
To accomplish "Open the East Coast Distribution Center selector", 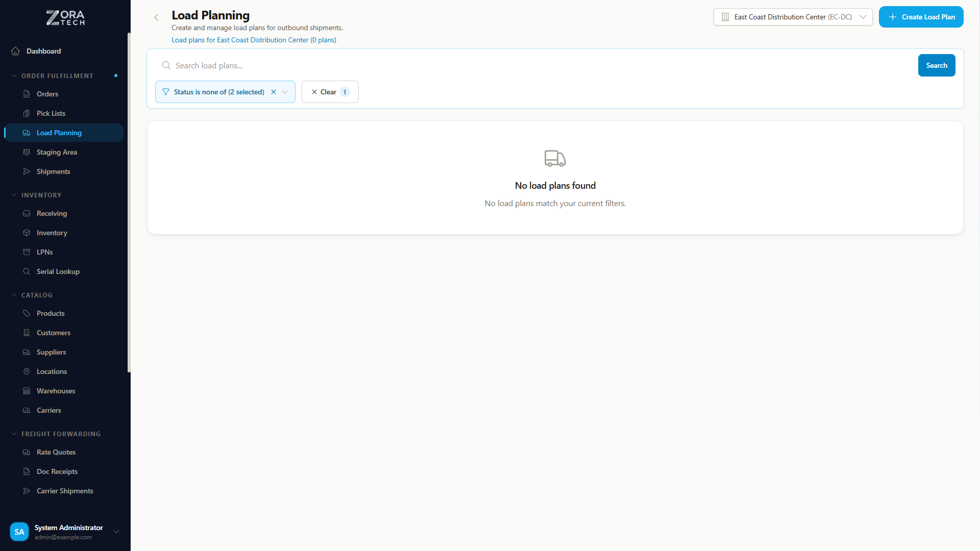I will click(x=793, y=17).
